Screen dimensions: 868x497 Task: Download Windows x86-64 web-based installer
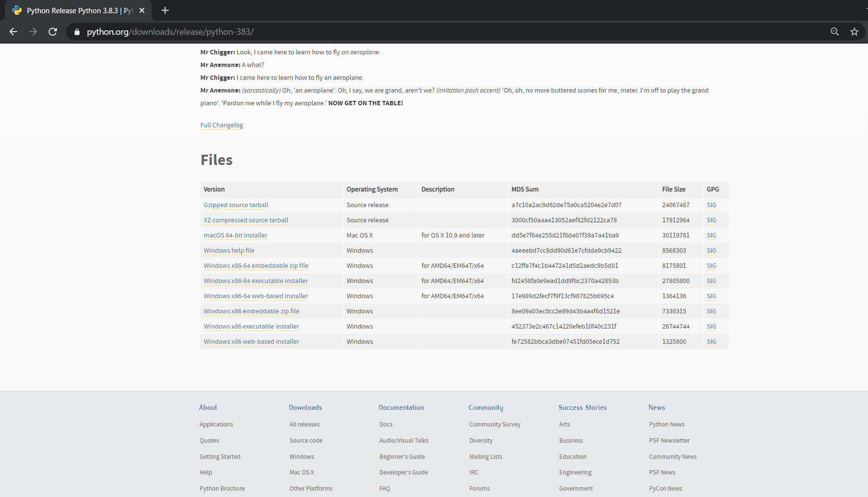pyautogui.click(x=256, y=296)
